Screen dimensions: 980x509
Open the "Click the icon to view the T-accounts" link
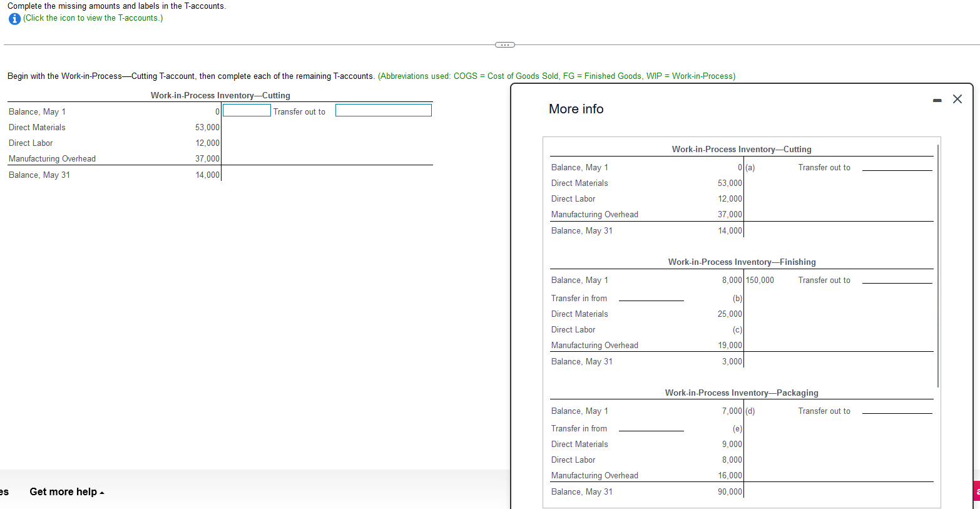tap(93, 18)
